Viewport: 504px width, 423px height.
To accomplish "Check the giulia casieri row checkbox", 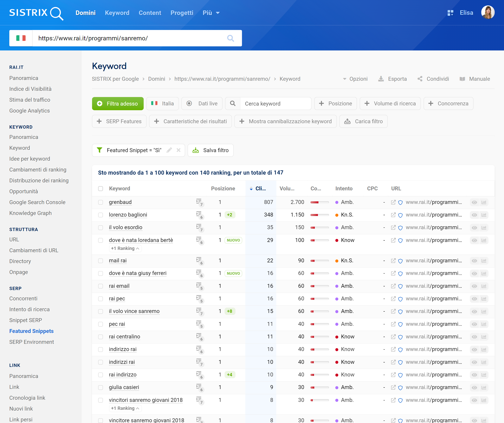I will click(x=101, y=387).
